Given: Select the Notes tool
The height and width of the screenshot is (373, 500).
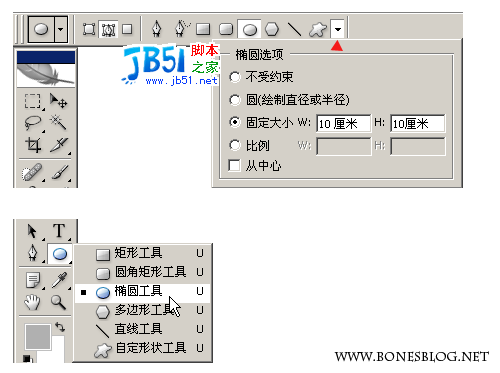Looking at the screenshot, I should click(x=33, y=280).
